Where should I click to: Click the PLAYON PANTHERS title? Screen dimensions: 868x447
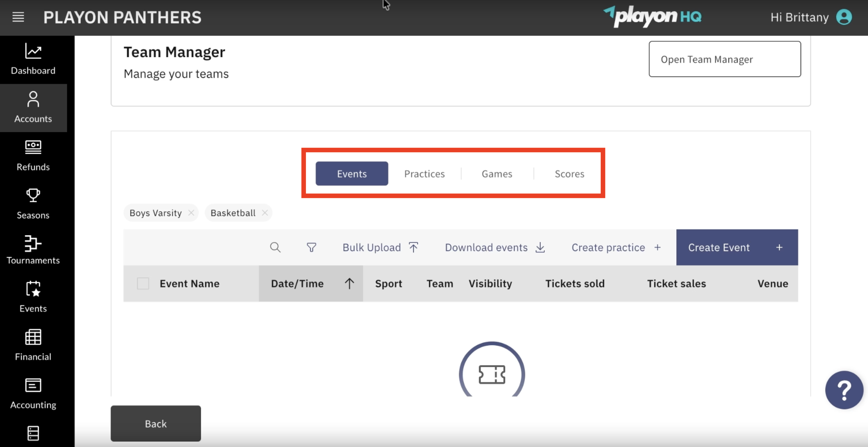(x=122, y=17)
